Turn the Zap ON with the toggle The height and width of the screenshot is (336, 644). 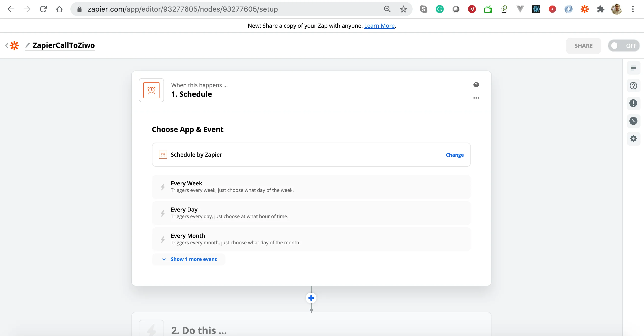tap(624, 46)
